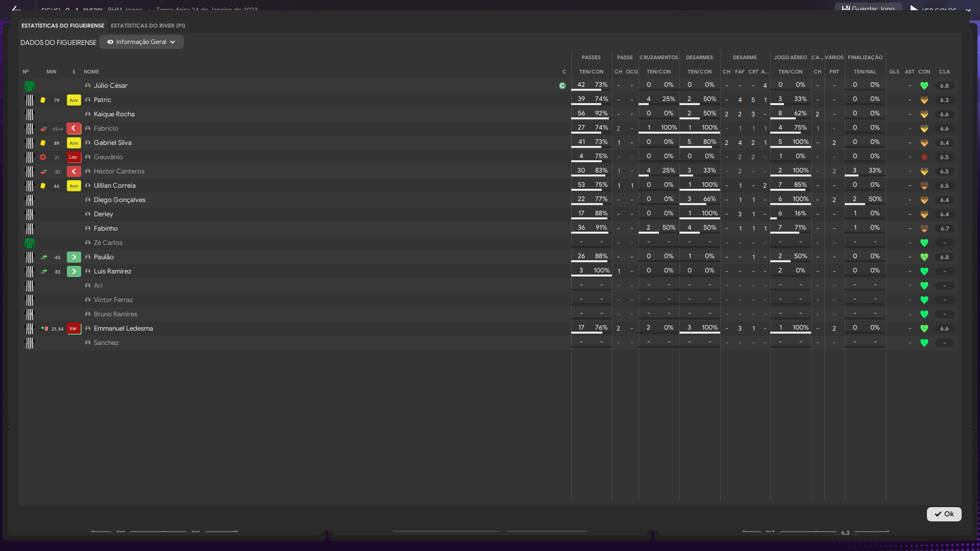Click the striped shirt icon next to Kaíque Rocha
Image resolution: width=980 pixels, height=551 pixels.
pyautogui.click(x=30, y=114)
